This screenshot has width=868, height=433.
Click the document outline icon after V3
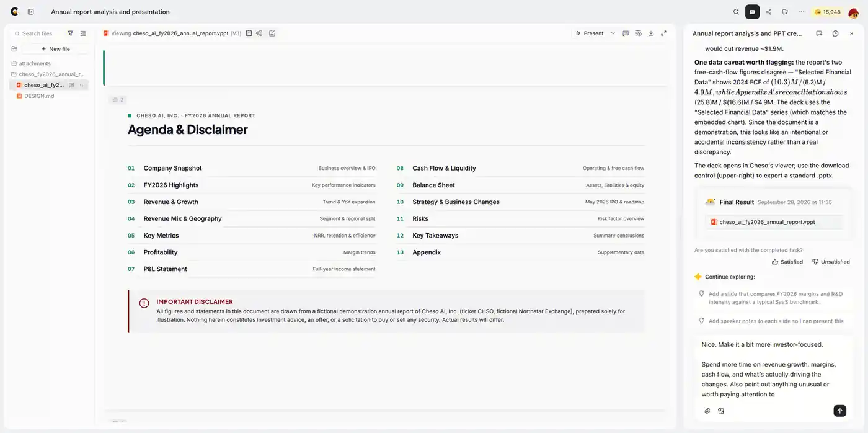coord(249,33)
